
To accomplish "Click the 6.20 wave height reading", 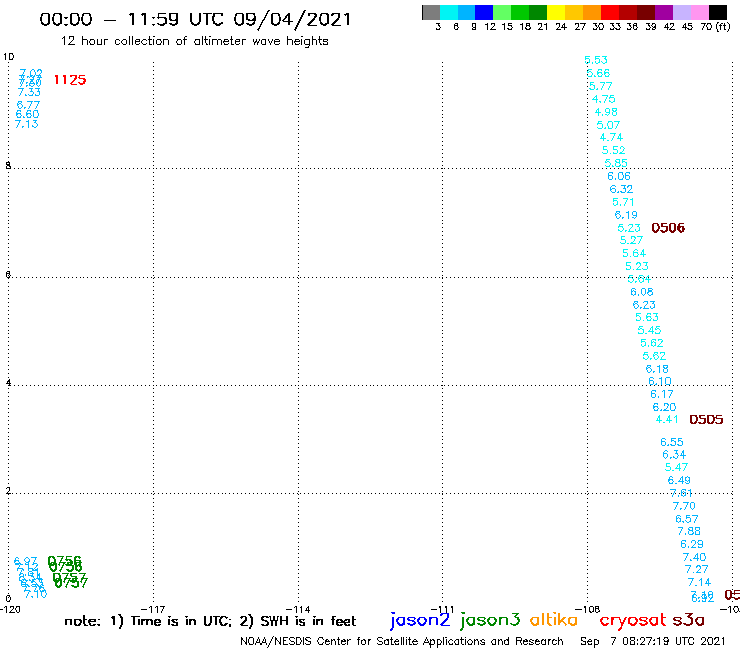I will click(x=664, y=407).
